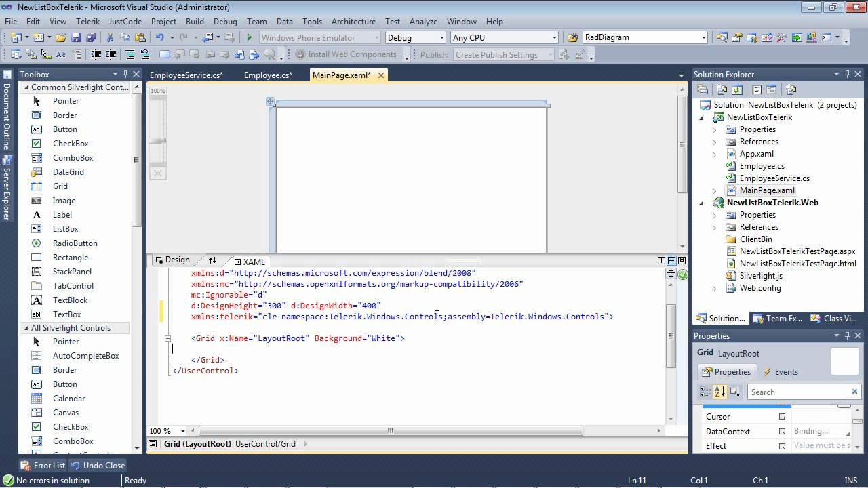
Task: Click the Save All toolbar icon
Action: coord(91,38)
